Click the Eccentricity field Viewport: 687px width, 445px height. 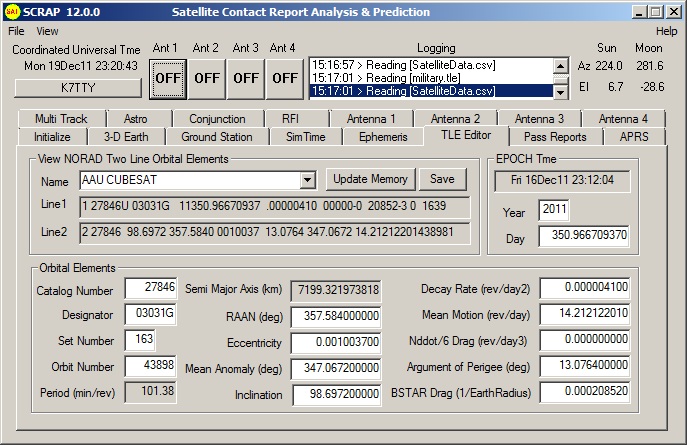(336, 343)
